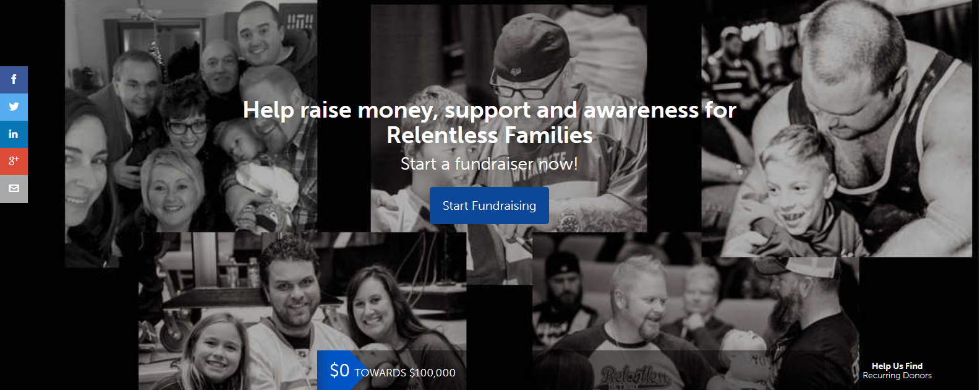The image size is (980, 390).
Task: Tweet this campaign via the Twitter icon
Action: pyautogui.click(x=14, y=107)
